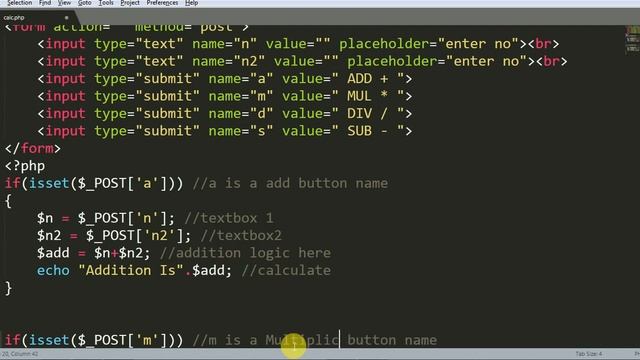Click the "//m is a Multiplic button name" comment
640x360 pixels.
coord(314,340)
